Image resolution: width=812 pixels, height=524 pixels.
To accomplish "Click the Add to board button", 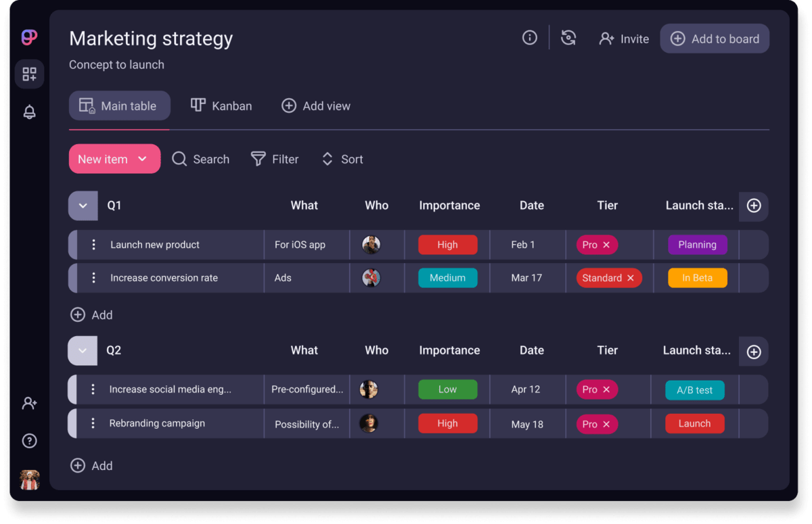I will click(x=715, y=38).
